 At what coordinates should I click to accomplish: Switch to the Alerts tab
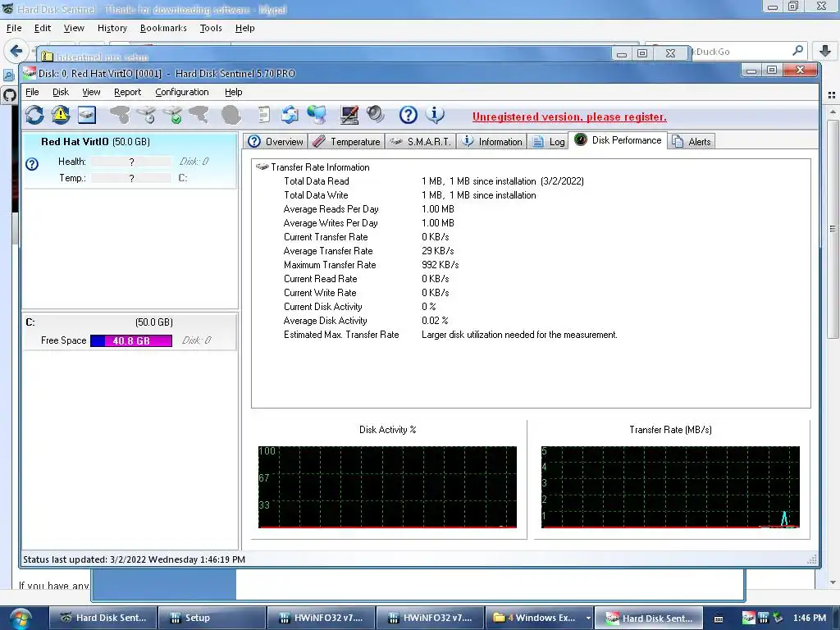click(692, 141)
